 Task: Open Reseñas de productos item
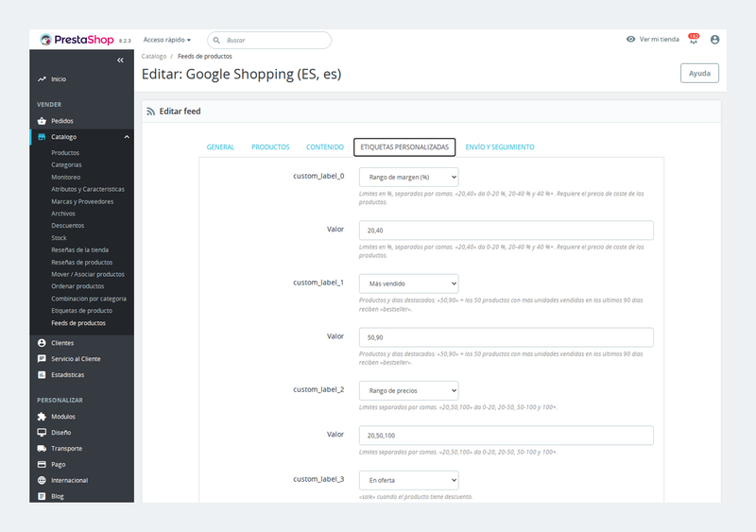coord(82,263)
